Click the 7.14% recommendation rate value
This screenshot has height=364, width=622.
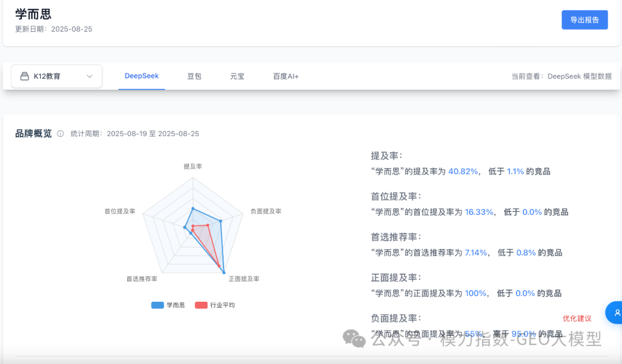(476, 253)
